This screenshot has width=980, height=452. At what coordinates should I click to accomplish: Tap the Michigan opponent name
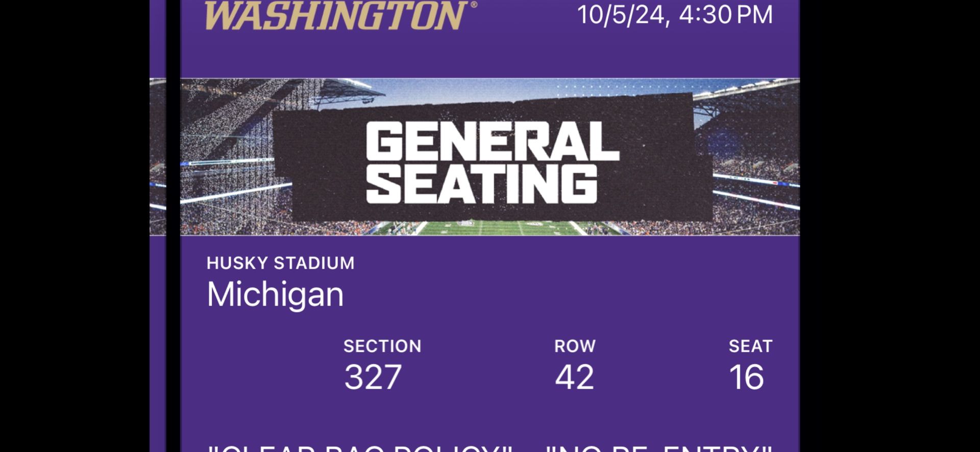pos(275,294)
